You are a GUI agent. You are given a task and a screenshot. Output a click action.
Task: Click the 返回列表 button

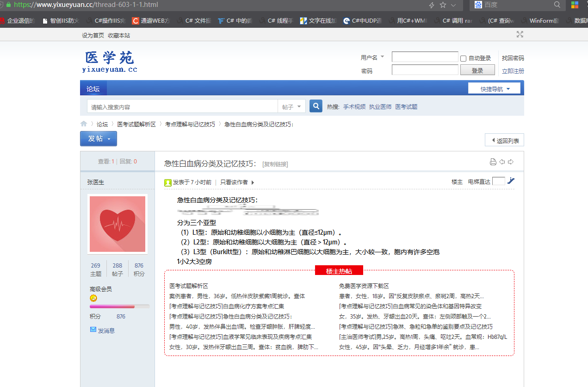point(505,141)
